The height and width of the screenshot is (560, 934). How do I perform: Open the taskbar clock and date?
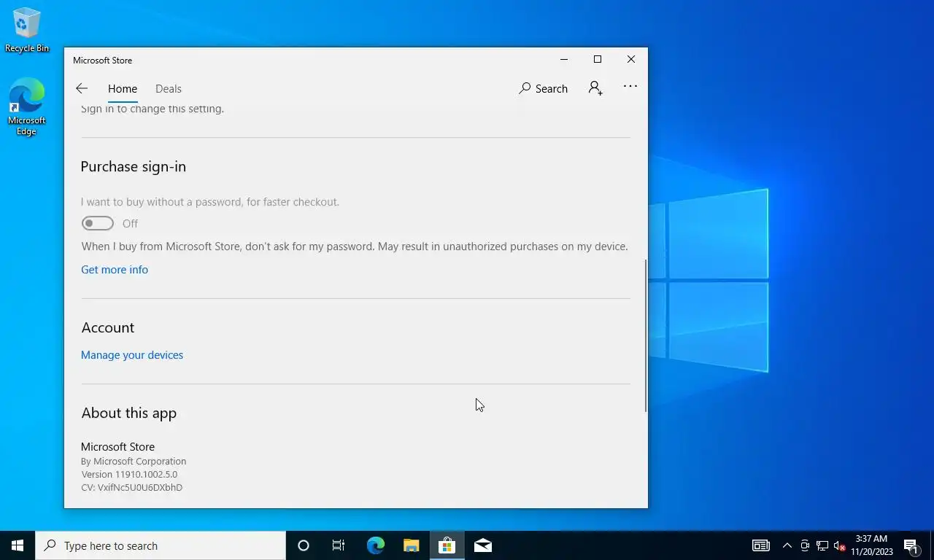[x=871, y=545]
